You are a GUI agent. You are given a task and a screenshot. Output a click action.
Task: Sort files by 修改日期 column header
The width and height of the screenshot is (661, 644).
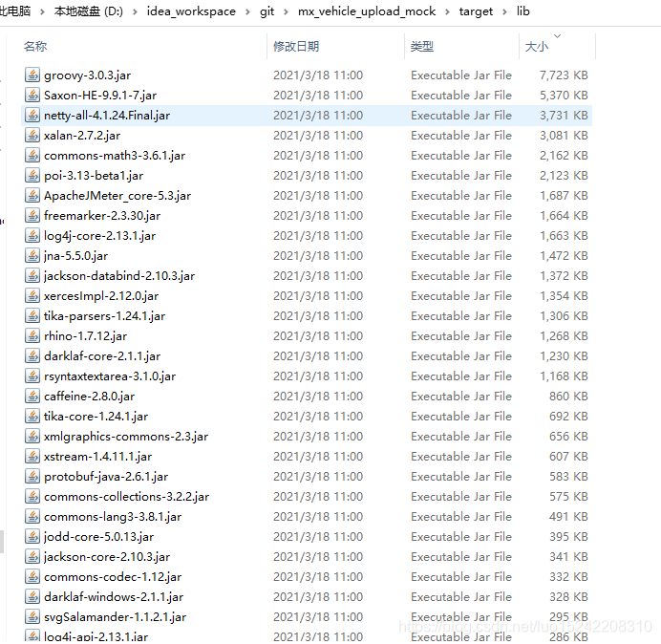point(296,47)
